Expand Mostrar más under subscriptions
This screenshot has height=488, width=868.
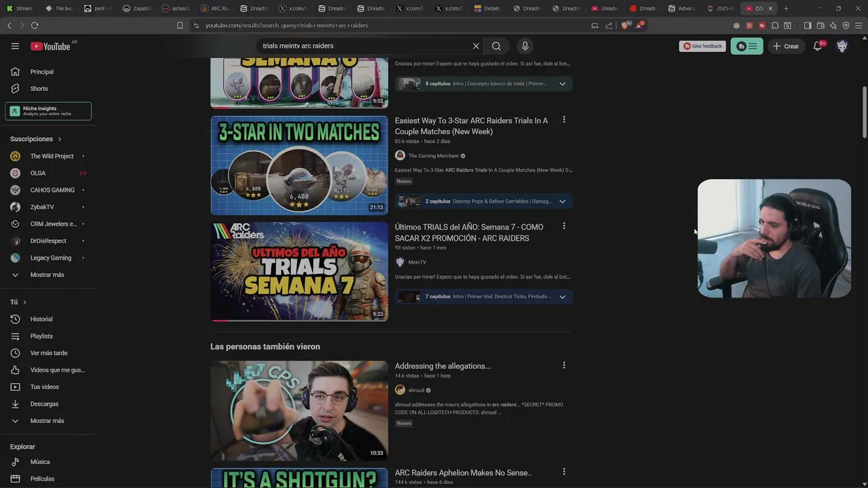tap(47, 274)
